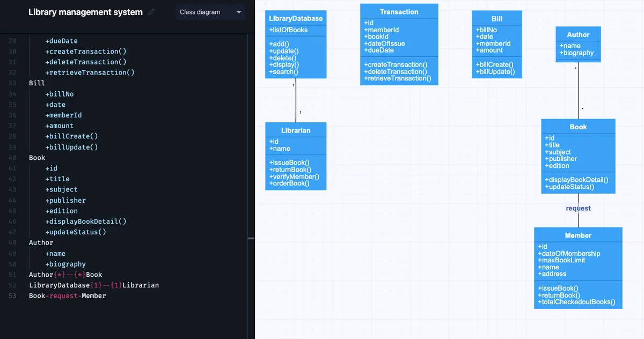Click '+verifyMember()' in the Librarian node

294,176
